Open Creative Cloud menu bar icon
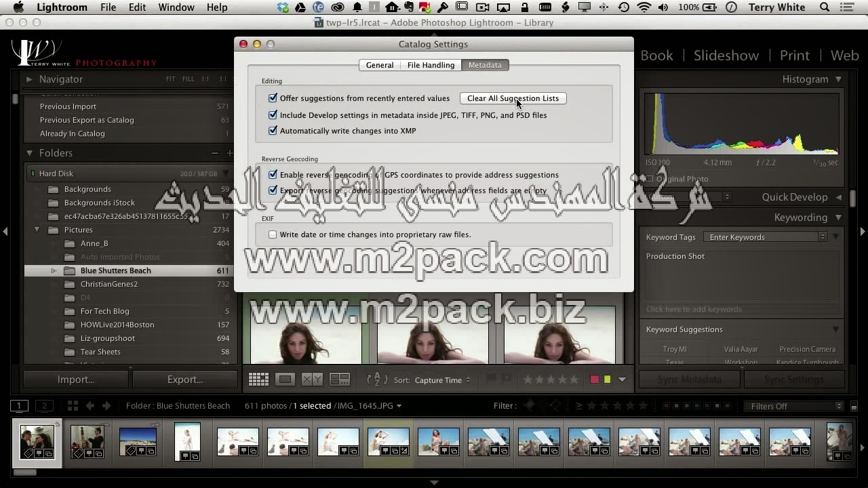The width and height of the screenshot is (868, 488). tap(337, 7)
